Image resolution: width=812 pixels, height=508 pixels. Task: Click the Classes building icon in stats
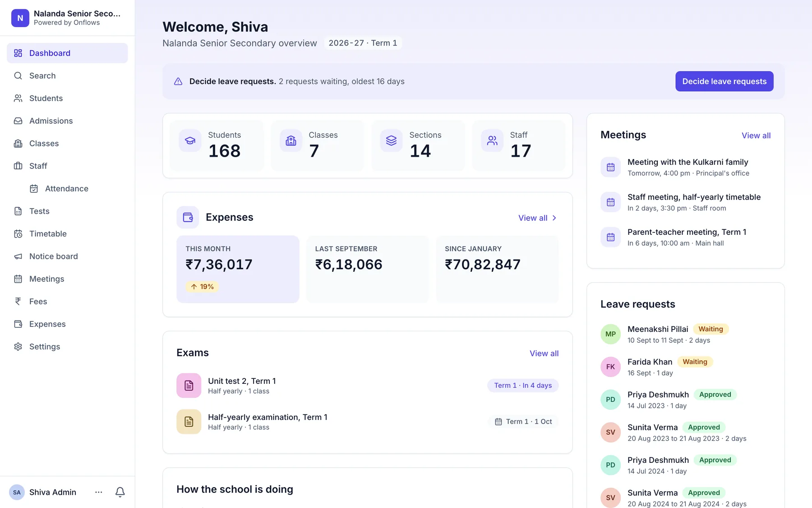tap(291, 140)
